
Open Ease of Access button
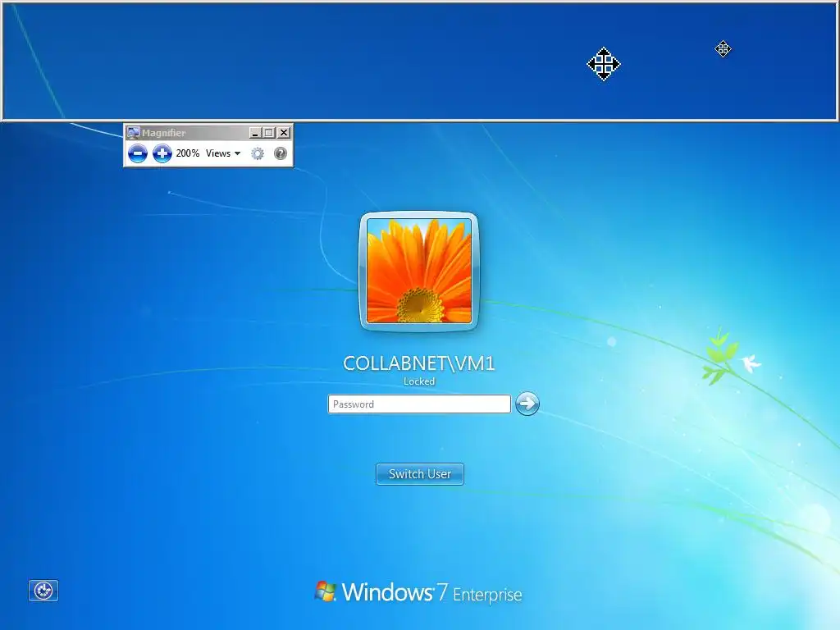43,591
